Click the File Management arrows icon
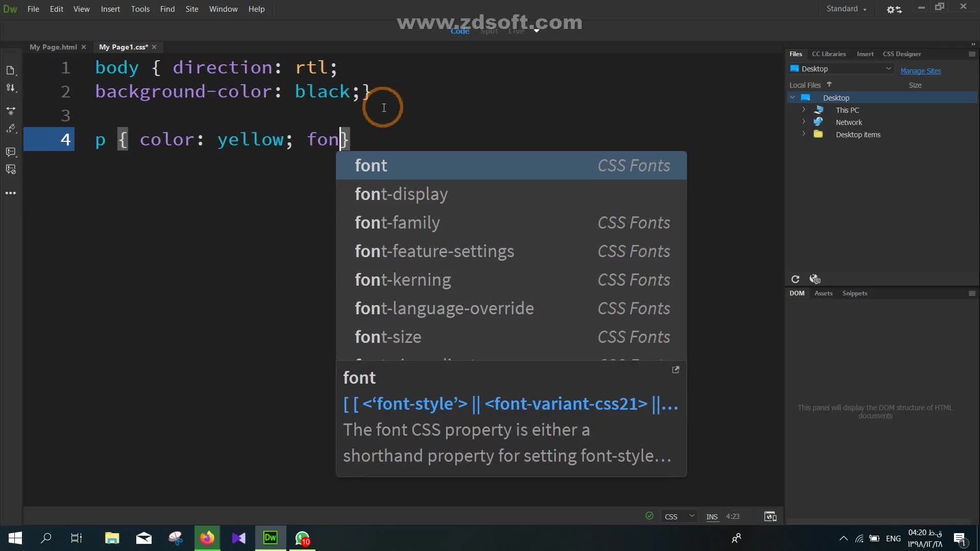Viewport: 980px width, 551px height. (10, 88)
